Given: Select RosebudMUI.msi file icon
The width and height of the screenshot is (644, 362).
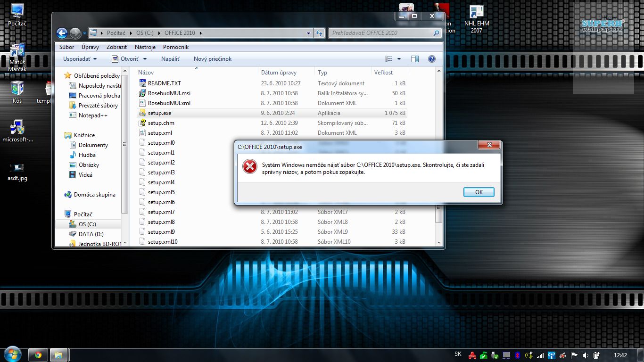Looking at the screenshot, I should pos(143,93).
